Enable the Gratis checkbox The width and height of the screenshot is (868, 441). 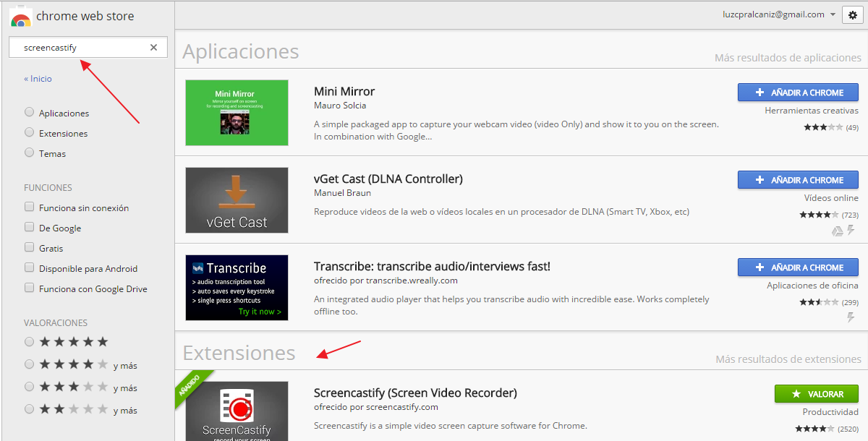pyautogui.click(x=29, y=247)
